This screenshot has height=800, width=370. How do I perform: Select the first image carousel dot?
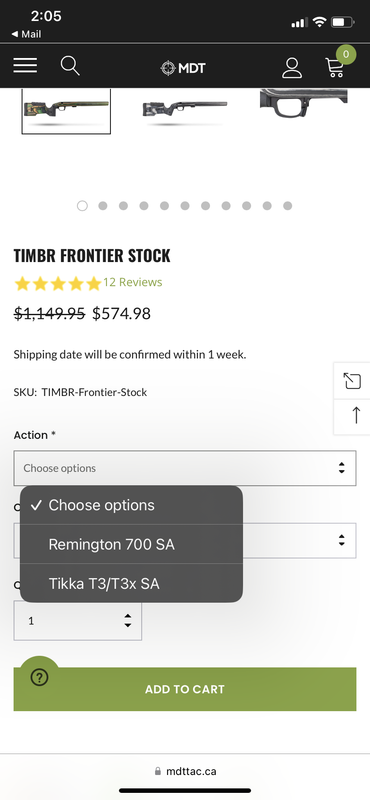click(x=82, y=206)
